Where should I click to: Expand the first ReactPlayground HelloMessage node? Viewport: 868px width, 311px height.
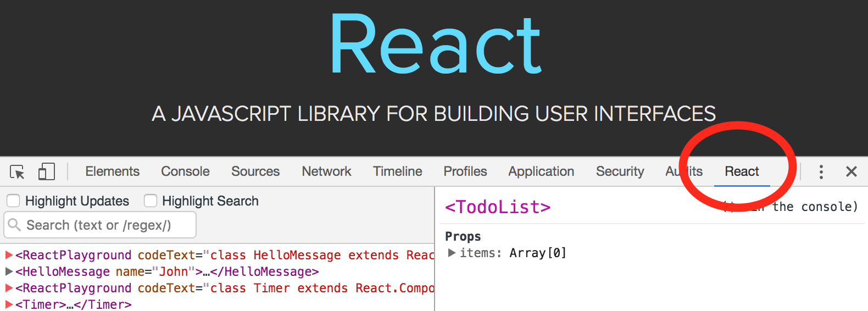[x=9, y=255]
